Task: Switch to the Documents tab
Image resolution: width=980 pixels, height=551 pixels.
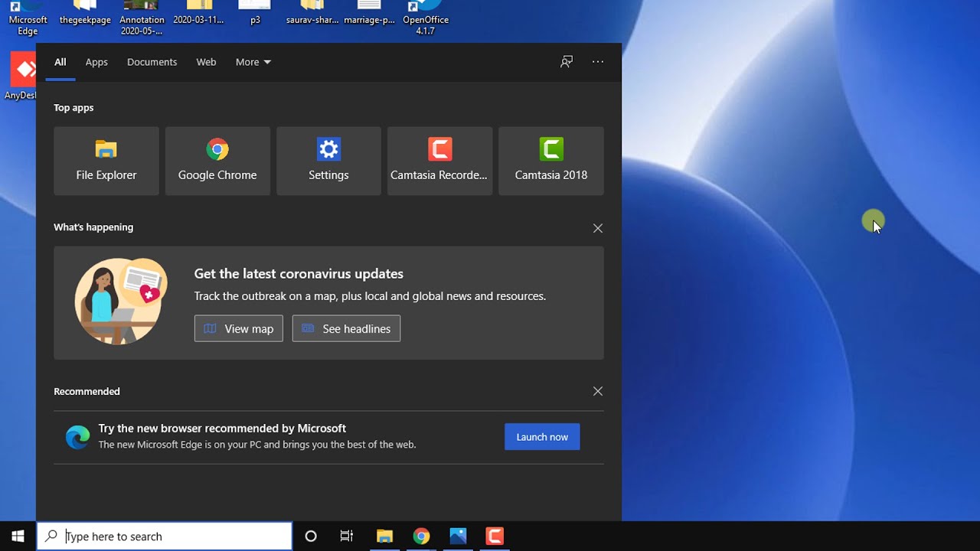Action: (152, 62)
